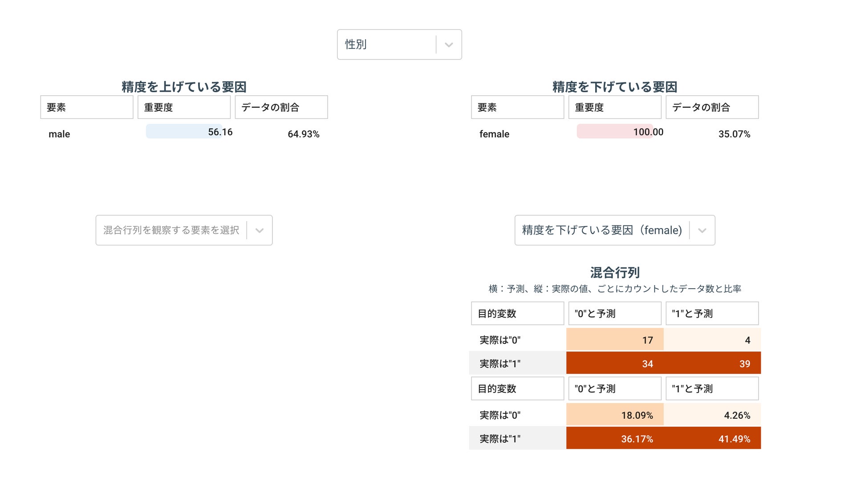Click the confusion matrix cell showing 17

[614, 339]
